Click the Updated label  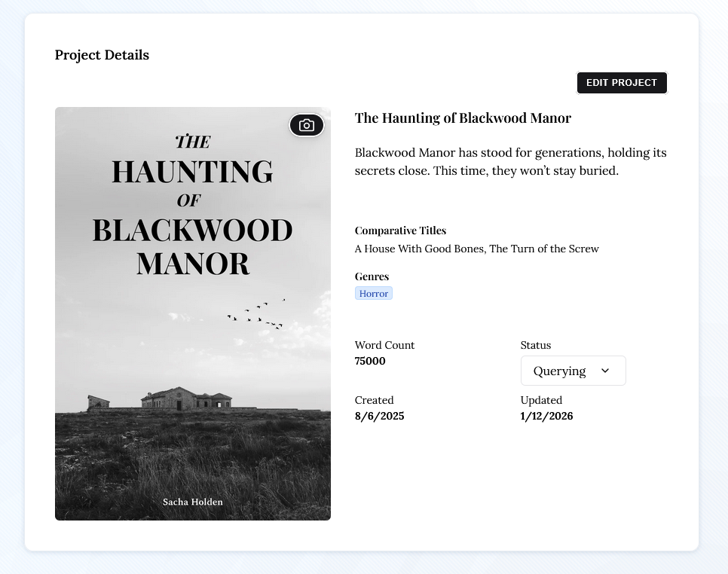(x=541, y=400)
